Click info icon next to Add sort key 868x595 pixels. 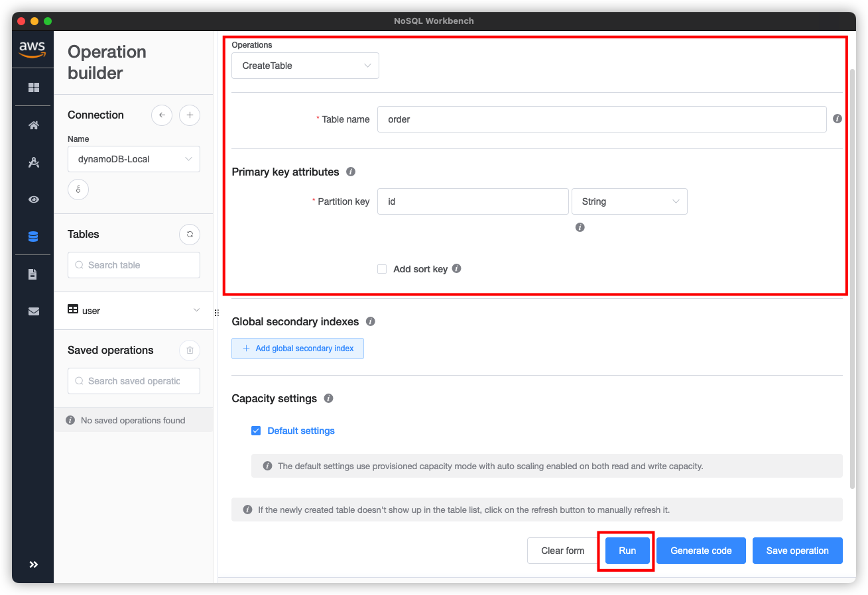point(456,269)
